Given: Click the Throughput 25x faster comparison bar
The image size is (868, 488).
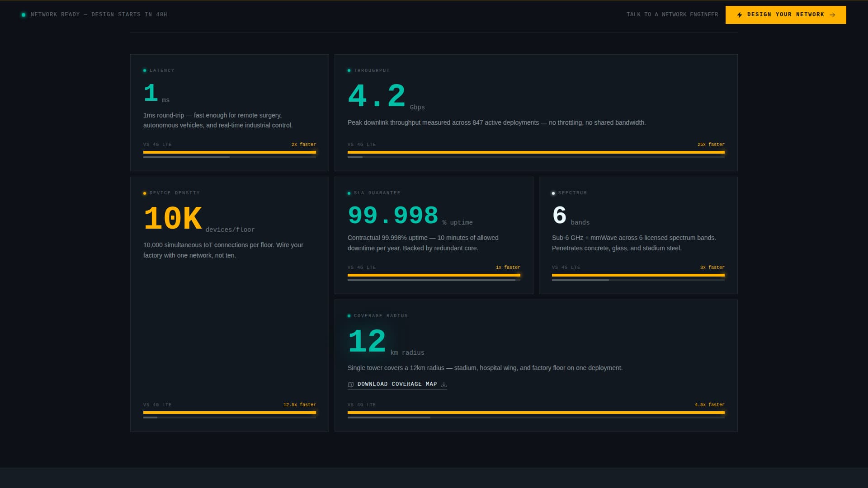Looking at the screenshot, I should (x=536, y=153).
